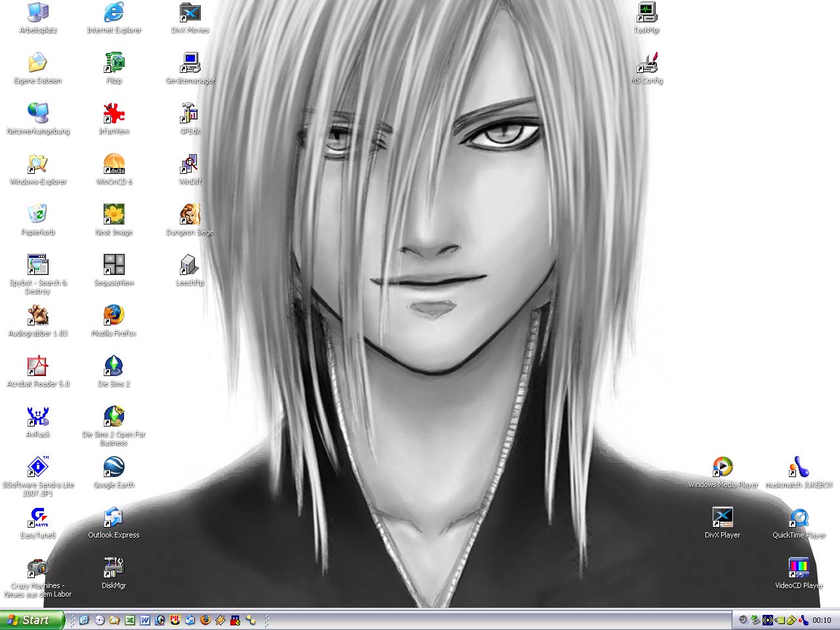Click the yellow tag icon in system tray

[x=791, y=619]
